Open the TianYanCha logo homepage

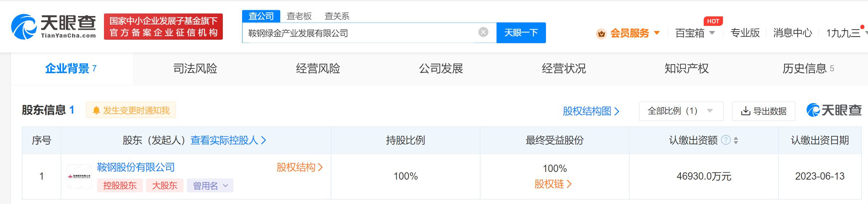53,27
